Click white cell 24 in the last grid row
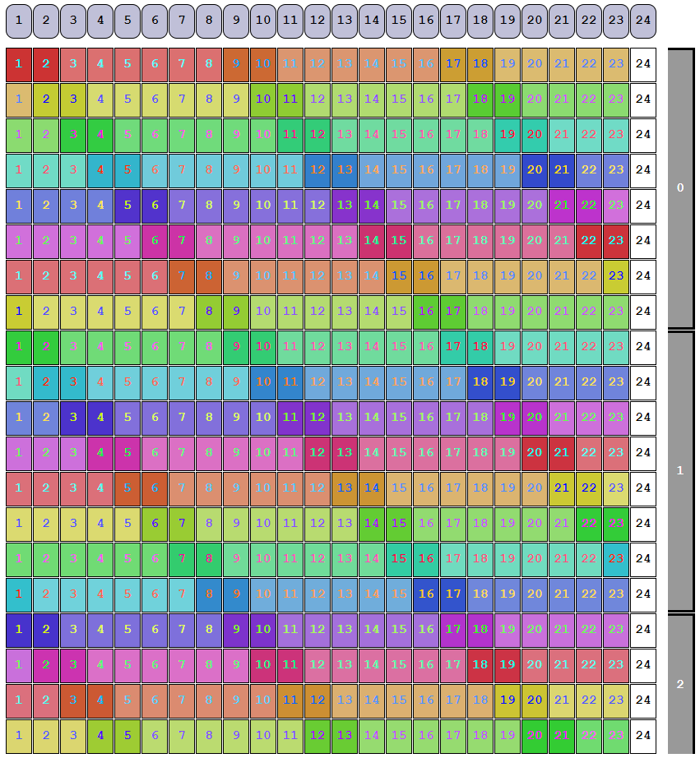700x758 pixels. [643, 736]
